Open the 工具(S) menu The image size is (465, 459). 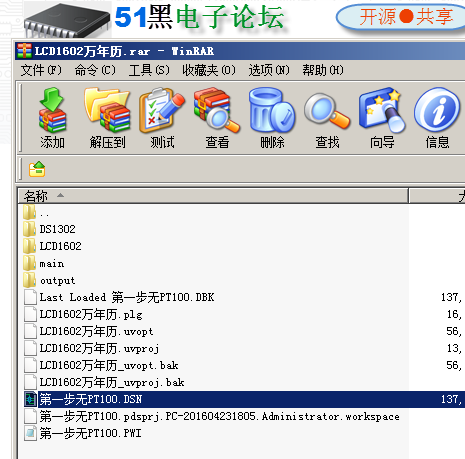(x=149, y=70)
